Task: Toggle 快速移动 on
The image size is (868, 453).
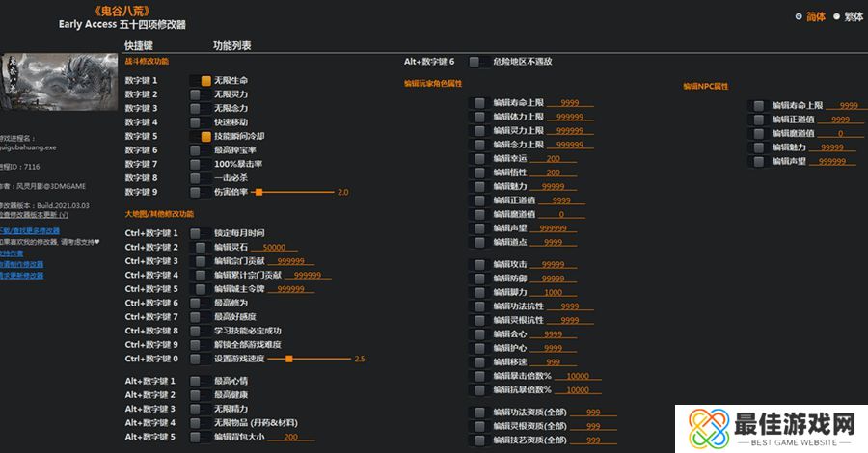Action: click(196, 122)
